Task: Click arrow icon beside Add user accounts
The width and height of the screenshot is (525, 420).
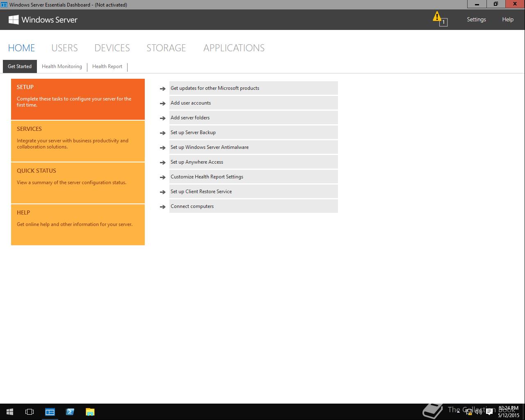Action: click(163, 103)
